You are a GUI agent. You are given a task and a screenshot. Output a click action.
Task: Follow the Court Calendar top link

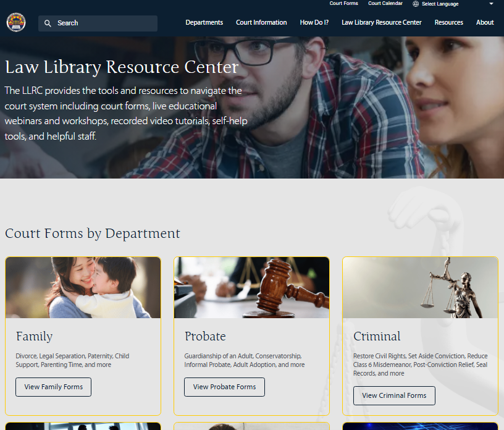385,3
